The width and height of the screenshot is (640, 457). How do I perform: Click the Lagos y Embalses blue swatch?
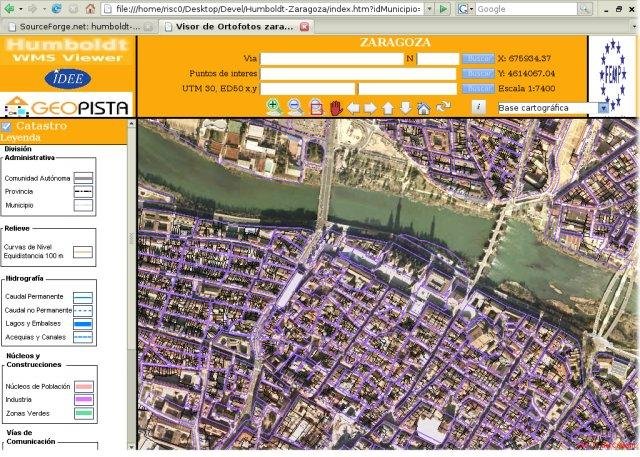point(83,324)
